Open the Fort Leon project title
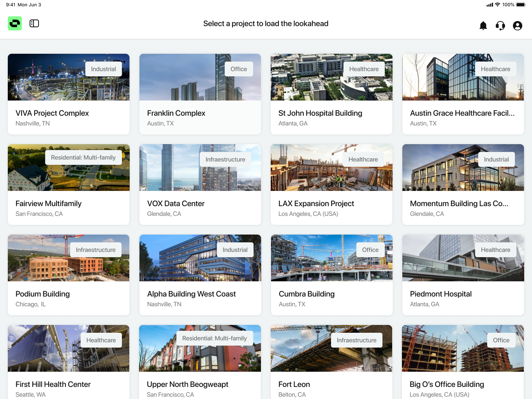 click(x=294, y=384)
